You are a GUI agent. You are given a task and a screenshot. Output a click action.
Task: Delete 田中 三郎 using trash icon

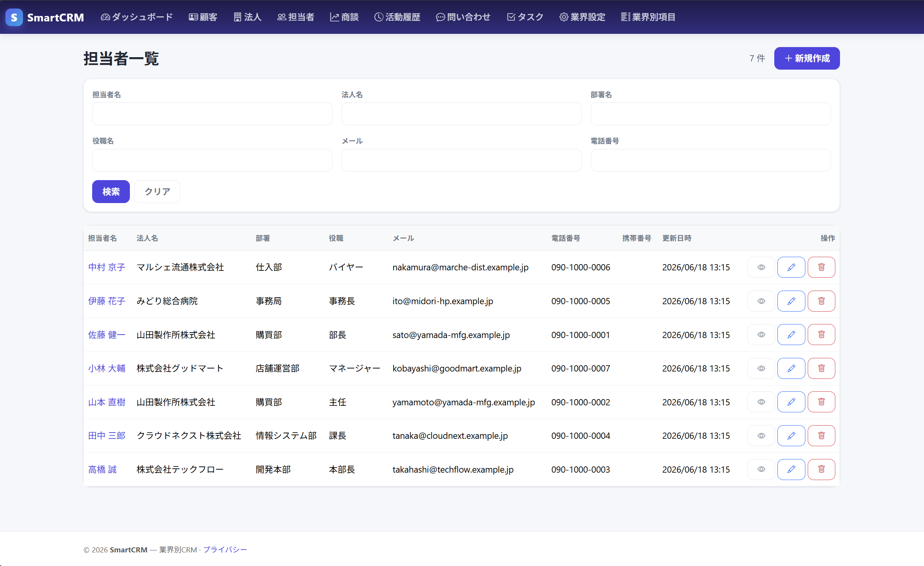pos(821,436)
